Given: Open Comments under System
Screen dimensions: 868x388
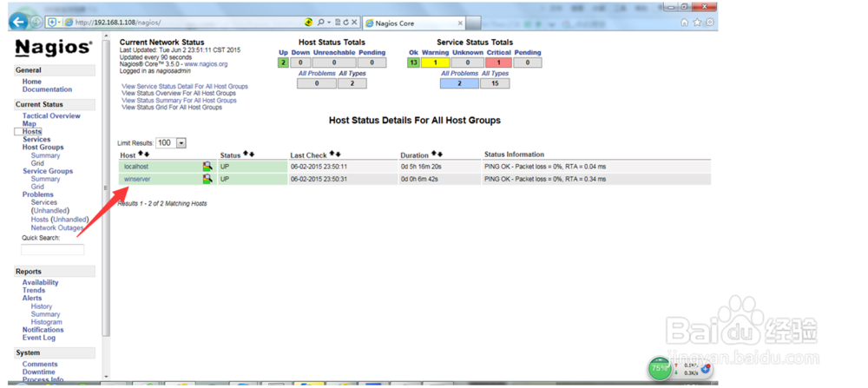Looking at the screenshot, I should (40, 365).
